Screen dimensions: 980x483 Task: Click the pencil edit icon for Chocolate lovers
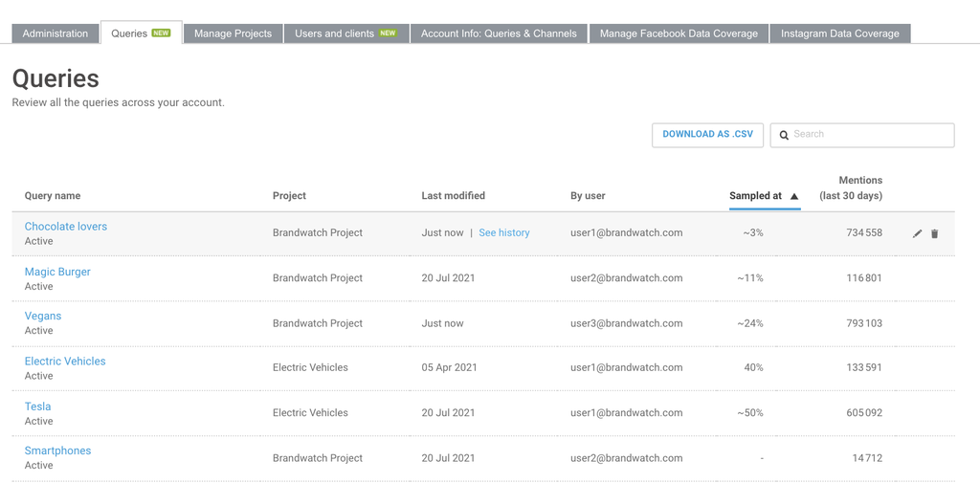[x=917, y=233]
